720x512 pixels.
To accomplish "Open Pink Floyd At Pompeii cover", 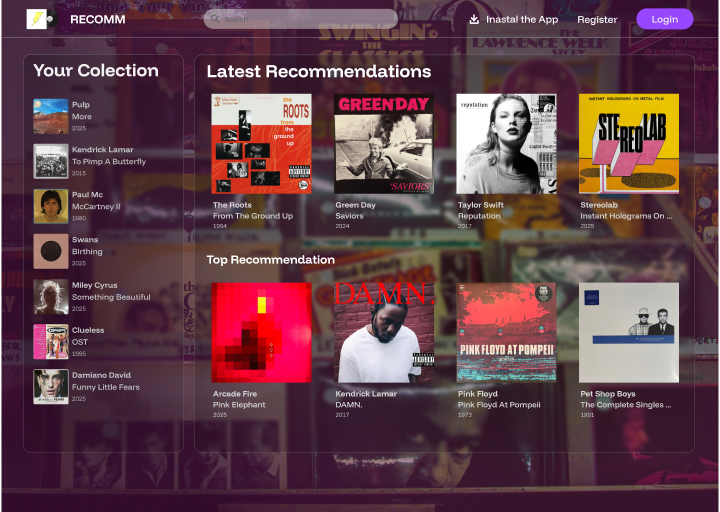I will [x=506, y=332].
